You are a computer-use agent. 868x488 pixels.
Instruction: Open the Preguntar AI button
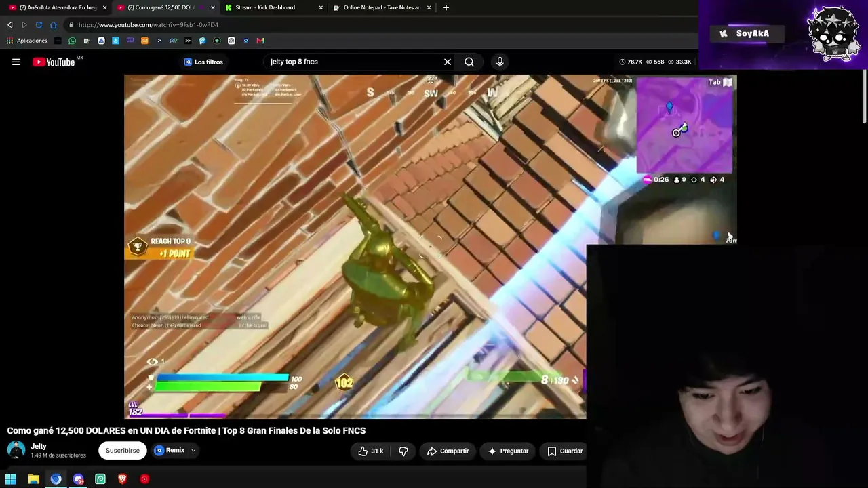tap(509, 451)
